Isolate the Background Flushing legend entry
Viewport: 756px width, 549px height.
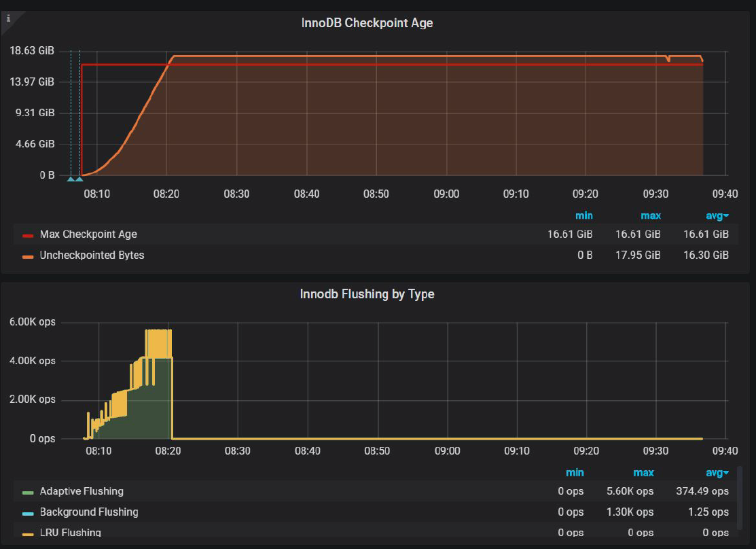(x=89, y=512)
